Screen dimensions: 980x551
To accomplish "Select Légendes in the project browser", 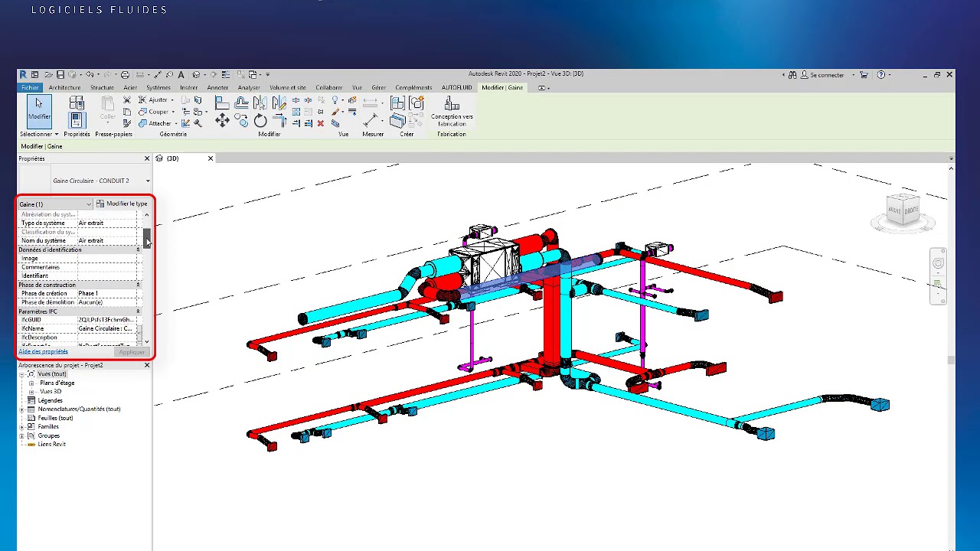I will pyautogui.click(x=51, y=400).
